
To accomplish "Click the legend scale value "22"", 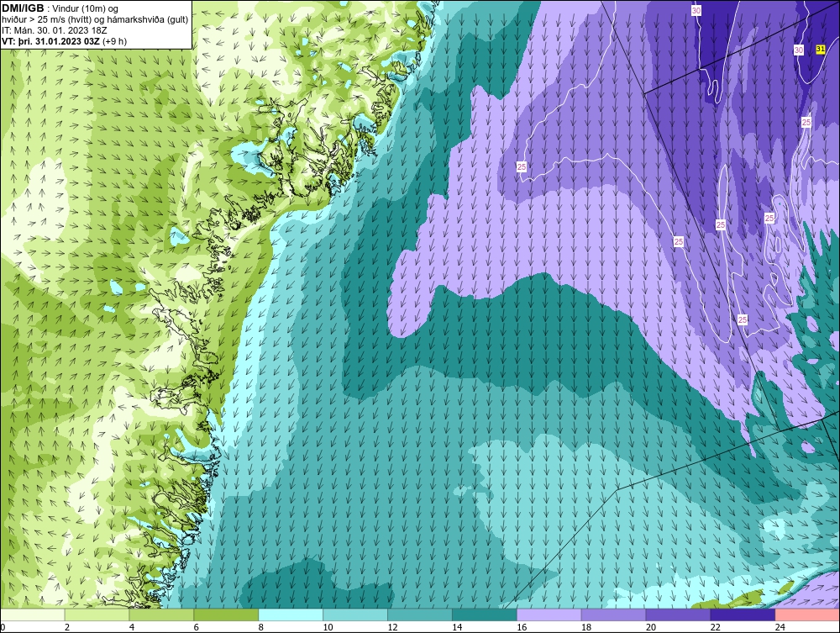I will pyautogui.click(x=715, y=627).
